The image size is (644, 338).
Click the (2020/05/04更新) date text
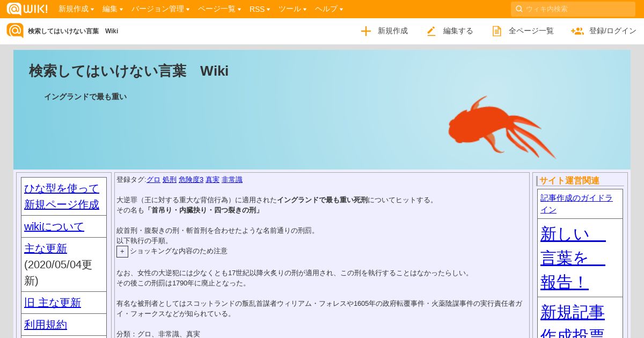click(58, 273)
